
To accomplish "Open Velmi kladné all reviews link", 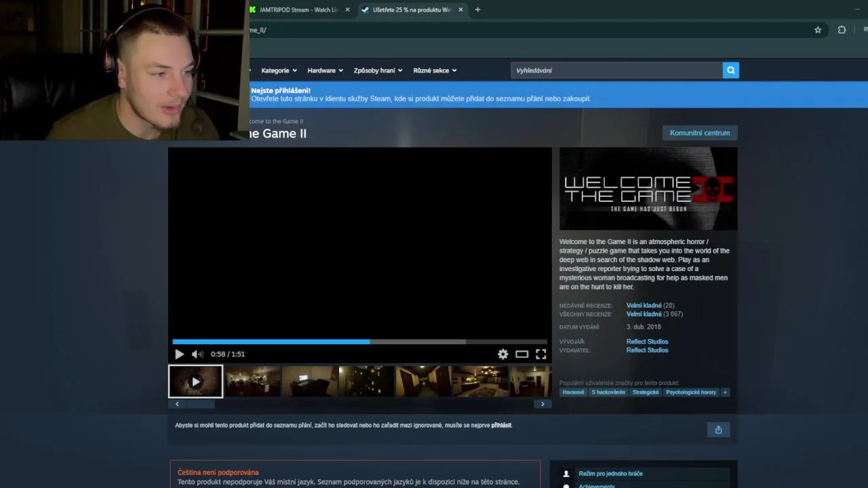I will coord(644,314).
